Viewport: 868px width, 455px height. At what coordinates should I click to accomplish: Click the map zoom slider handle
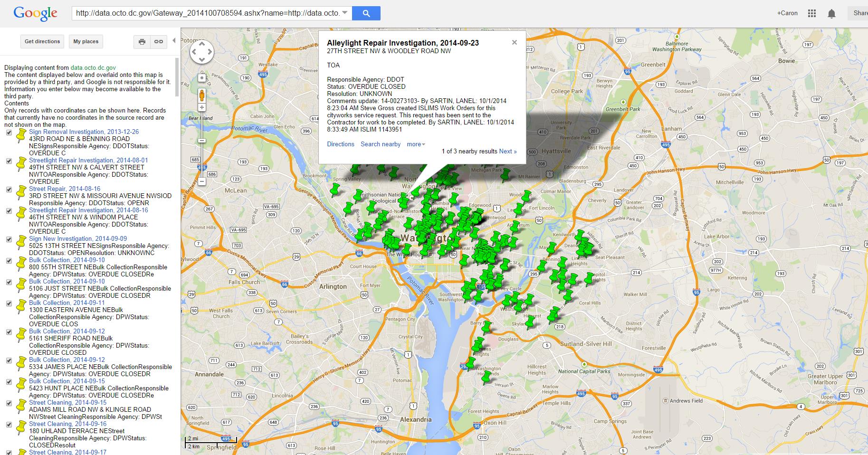202,141
